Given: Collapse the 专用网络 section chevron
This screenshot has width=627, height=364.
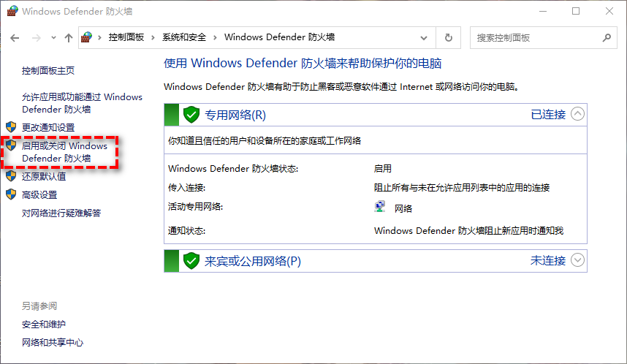Looking at the screenshot, I should click(577, 114).
